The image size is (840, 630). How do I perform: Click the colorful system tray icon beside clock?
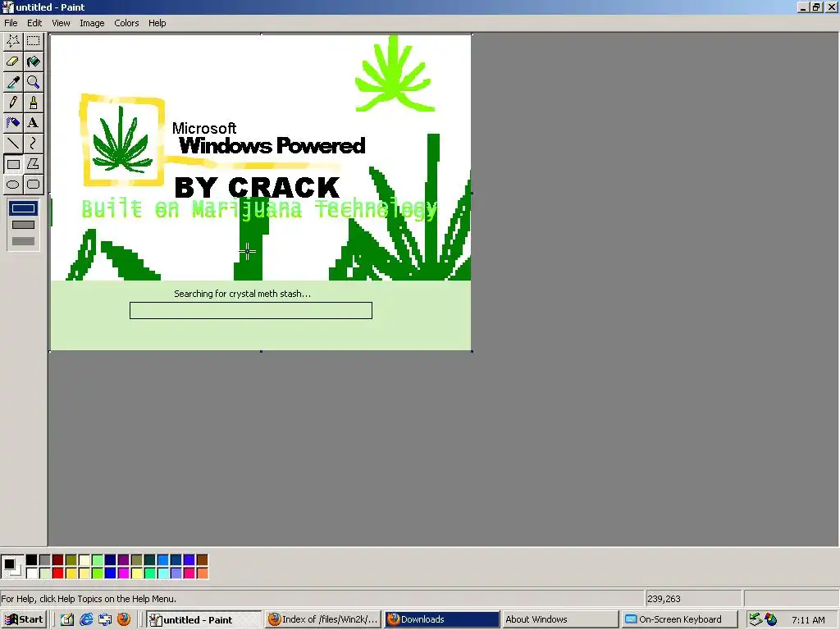[771, 619]
